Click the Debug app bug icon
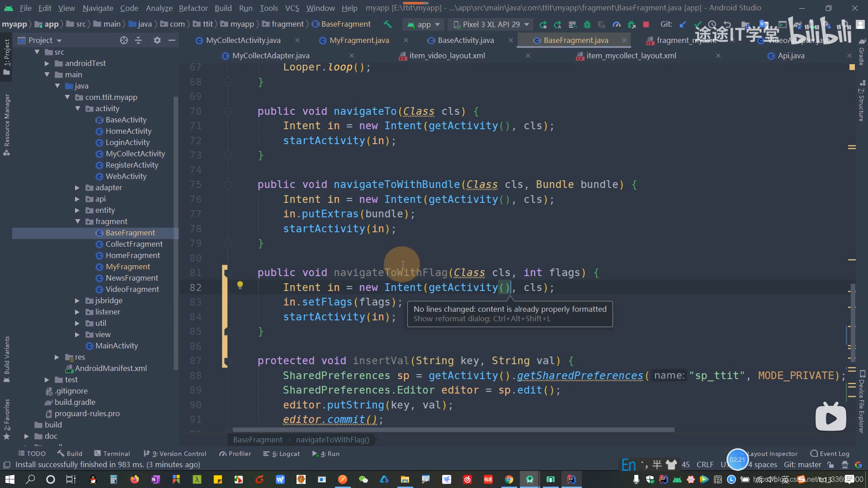Viewport: 868px width, 488px height. tap(587, 24)
